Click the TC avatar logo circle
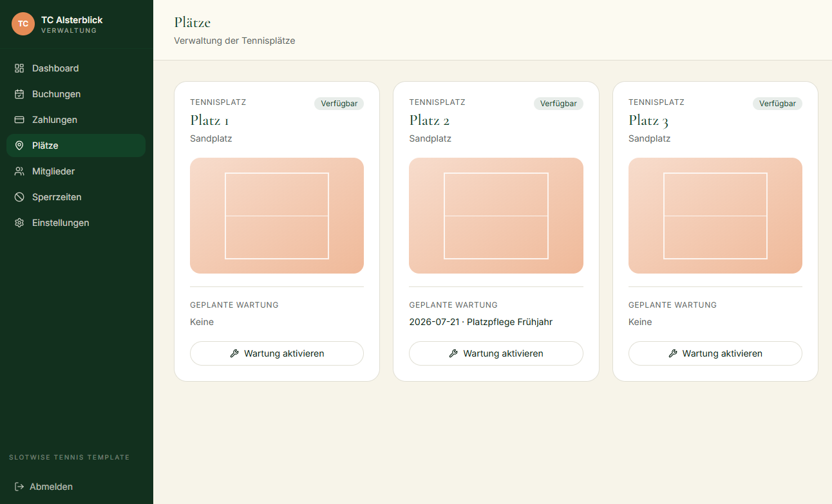The height and width of the screenshot is (504, 832). [23, 24]
